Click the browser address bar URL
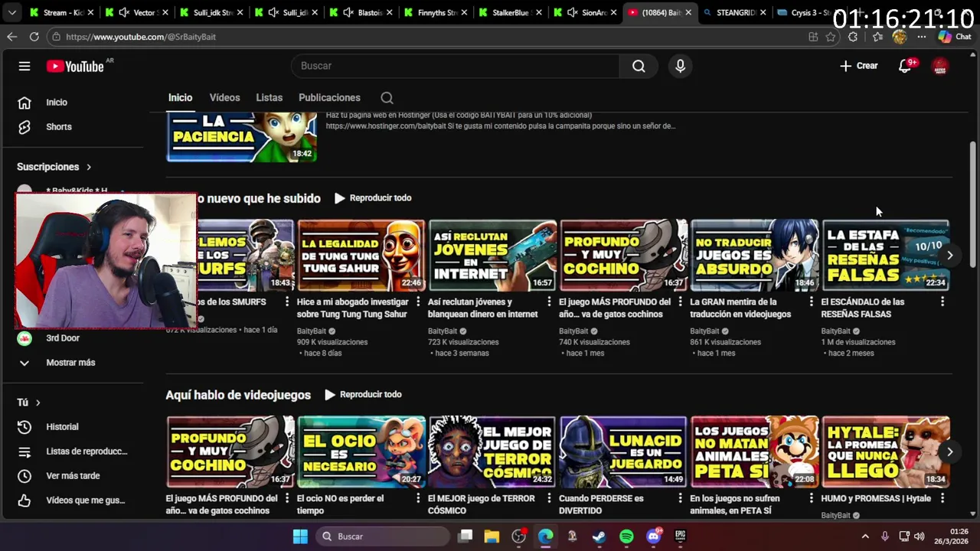The width and height of the screenshot is (980, 551). tap(141, 37)
